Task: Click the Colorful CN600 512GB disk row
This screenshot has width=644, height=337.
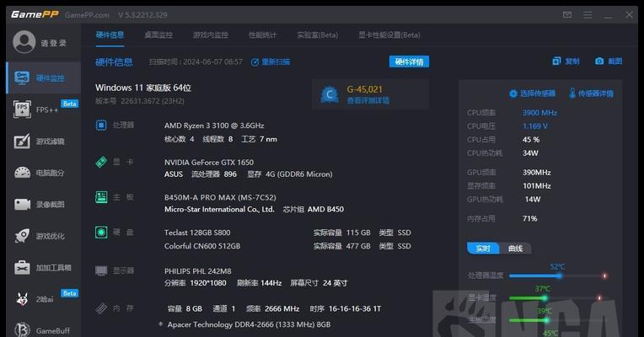Action: coord(287,246)
